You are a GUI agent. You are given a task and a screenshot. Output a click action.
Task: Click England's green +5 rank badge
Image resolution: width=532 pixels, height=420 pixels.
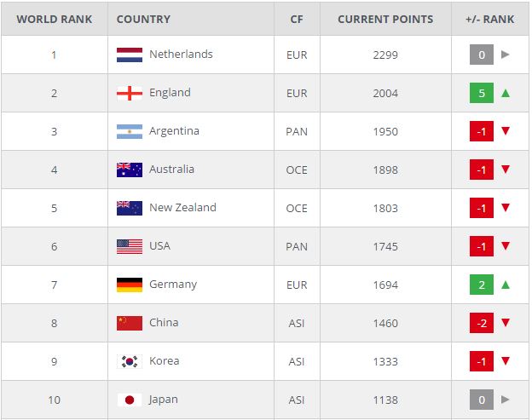[x=482, y=93]
